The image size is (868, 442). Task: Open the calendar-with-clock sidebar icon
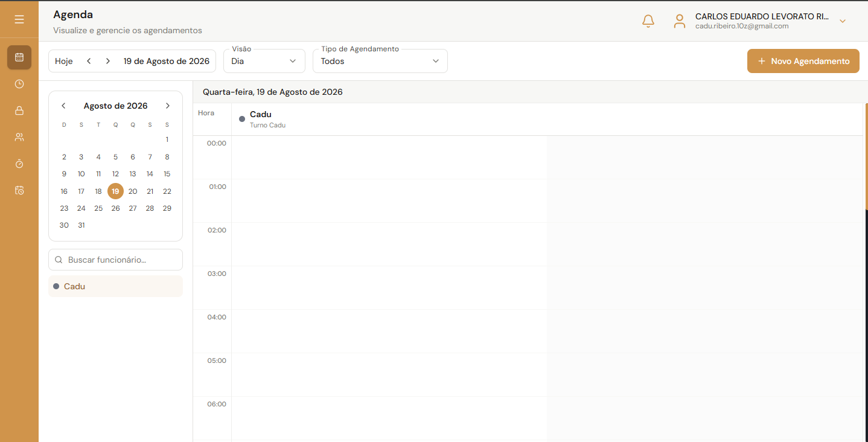[19, 190]
